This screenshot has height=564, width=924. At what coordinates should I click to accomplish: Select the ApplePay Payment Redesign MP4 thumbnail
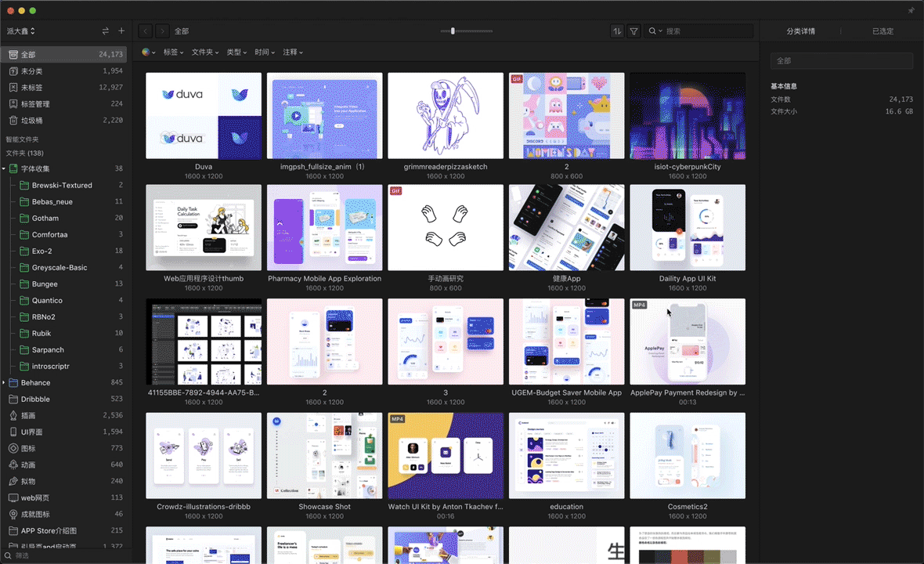coord(688,342)
